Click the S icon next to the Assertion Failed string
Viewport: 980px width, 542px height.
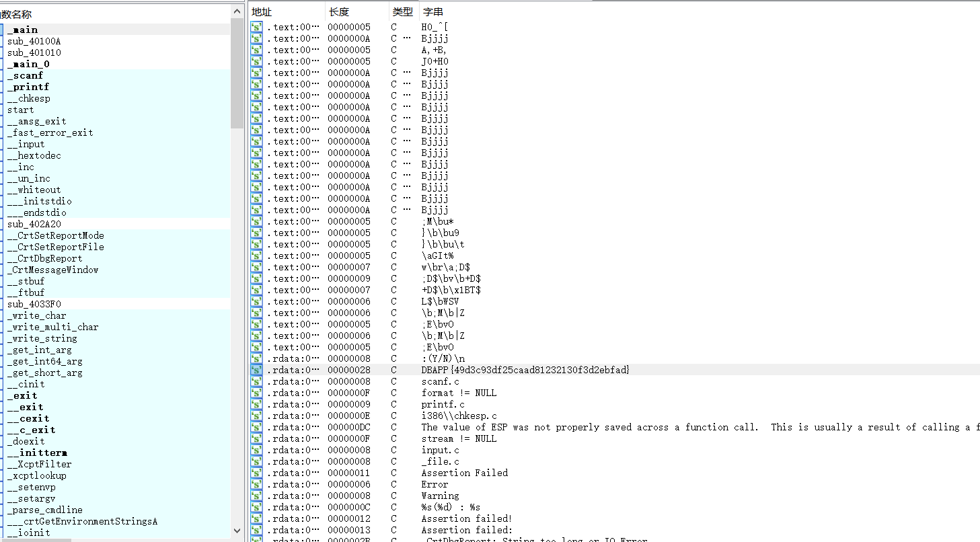click(x=256, y=473)
